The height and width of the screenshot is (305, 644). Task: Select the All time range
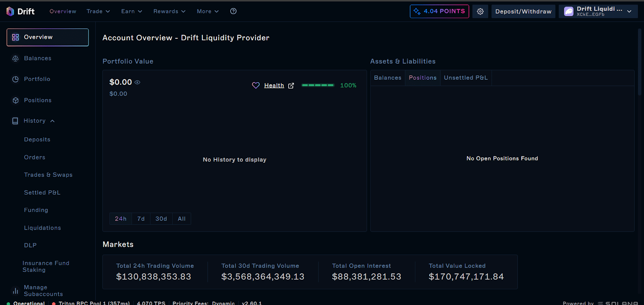tap(182, 219)
